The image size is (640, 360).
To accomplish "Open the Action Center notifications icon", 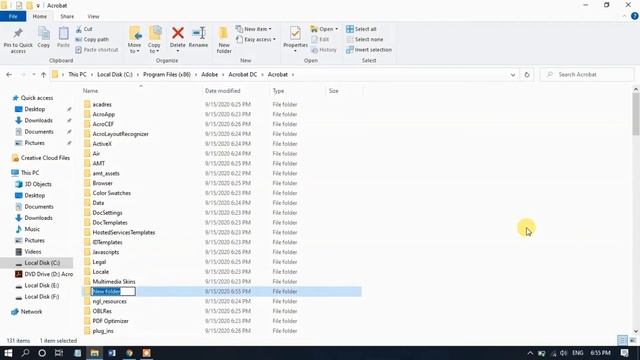I will click(624, 353).
